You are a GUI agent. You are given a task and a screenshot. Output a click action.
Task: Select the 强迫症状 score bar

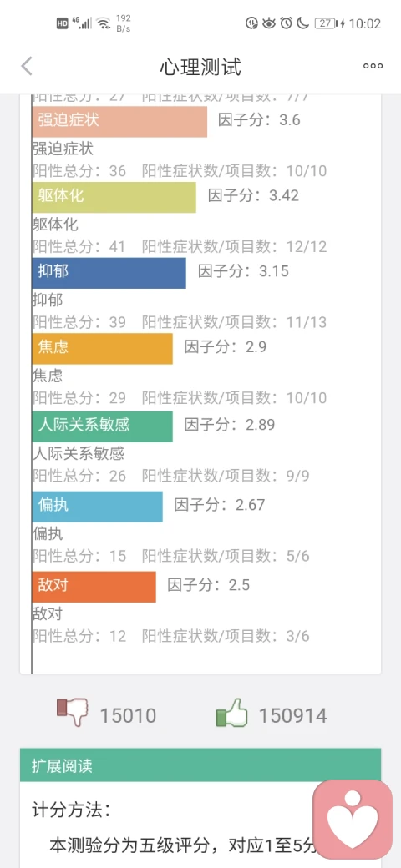point(119,121)
